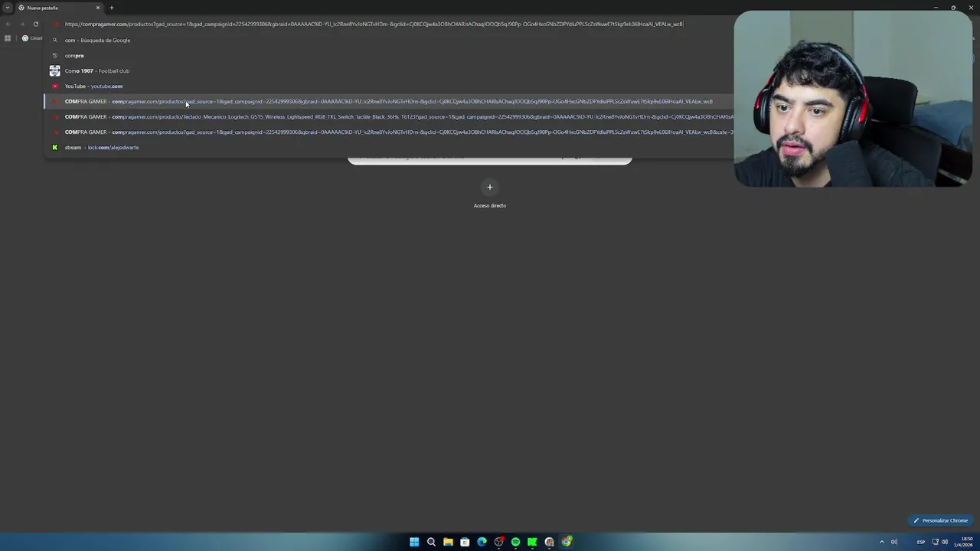Open the profile-avatar app on taskbar
This screenshot has height=551, width=980.
pos(549,542)
